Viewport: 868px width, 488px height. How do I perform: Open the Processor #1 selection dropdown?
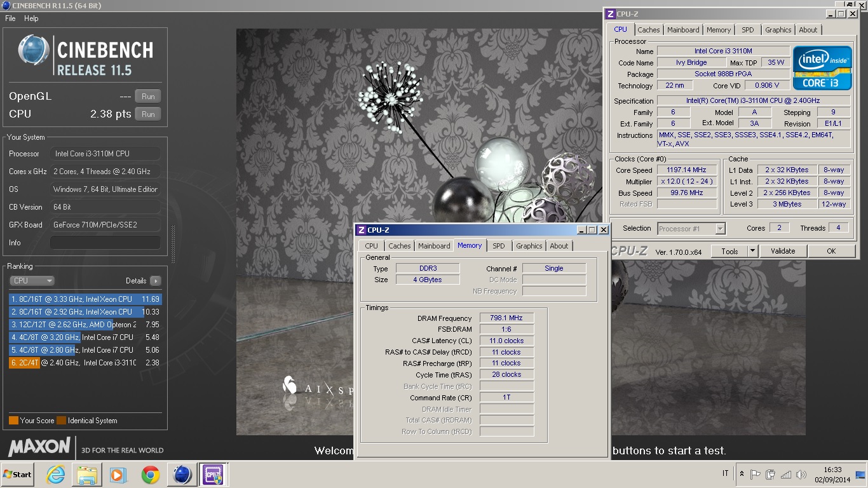691,229
